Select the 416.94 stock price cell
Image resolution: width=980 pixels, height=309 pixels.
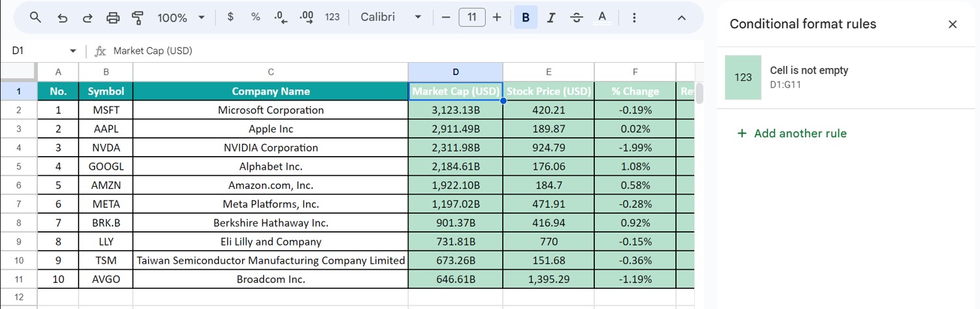(x=549, y=223)
